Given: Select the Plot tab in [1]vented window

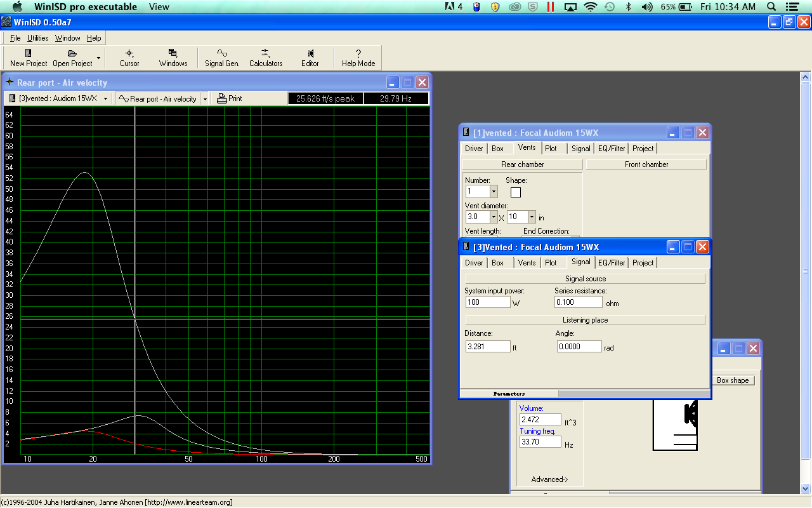Looking at the screenshot, I should tap(551, 148).
